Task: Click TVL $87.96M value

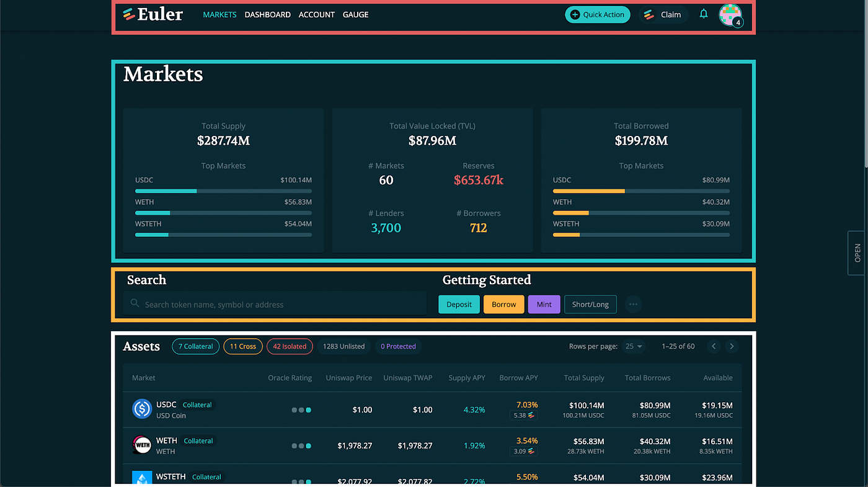Action: point(432,141)
